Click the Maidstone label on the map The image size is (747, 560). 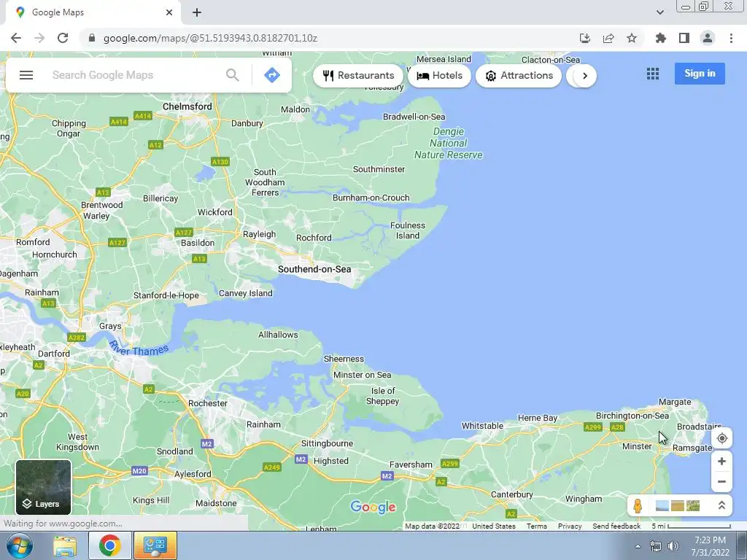click(216, 503)
